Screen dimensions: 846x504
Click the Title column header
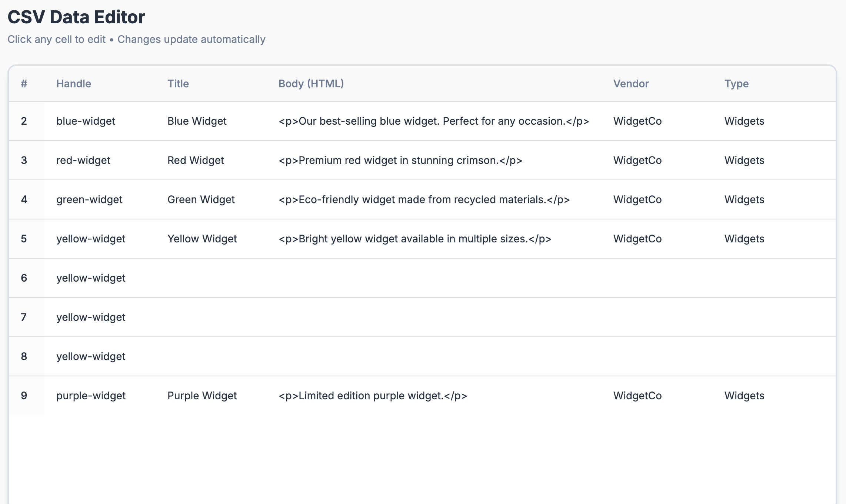pos(178,84)
